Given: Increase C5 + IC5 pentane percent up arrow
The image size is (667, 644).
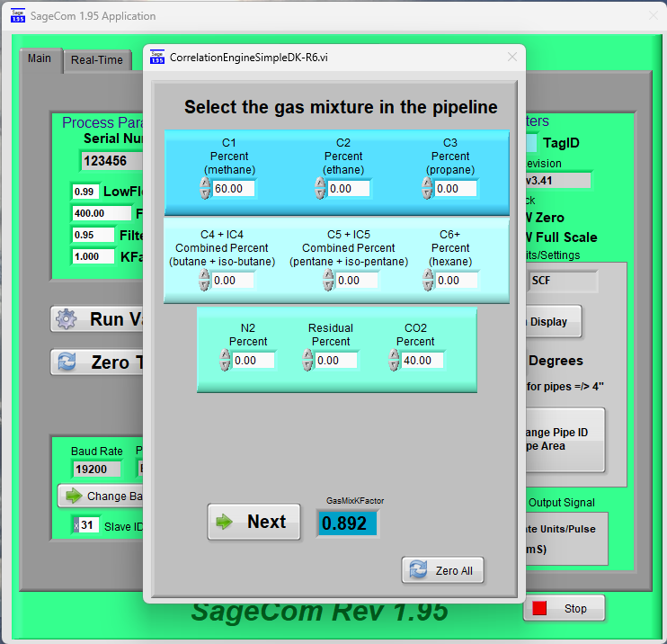Looking at the screenshot, I should click(328, 274).
